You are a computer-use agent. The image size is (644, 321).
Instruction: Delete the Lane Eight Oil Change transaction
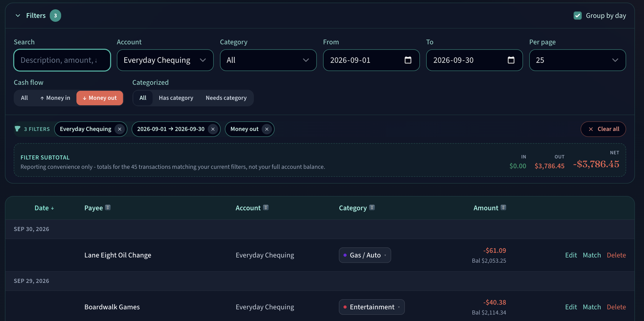coord(616,255)
